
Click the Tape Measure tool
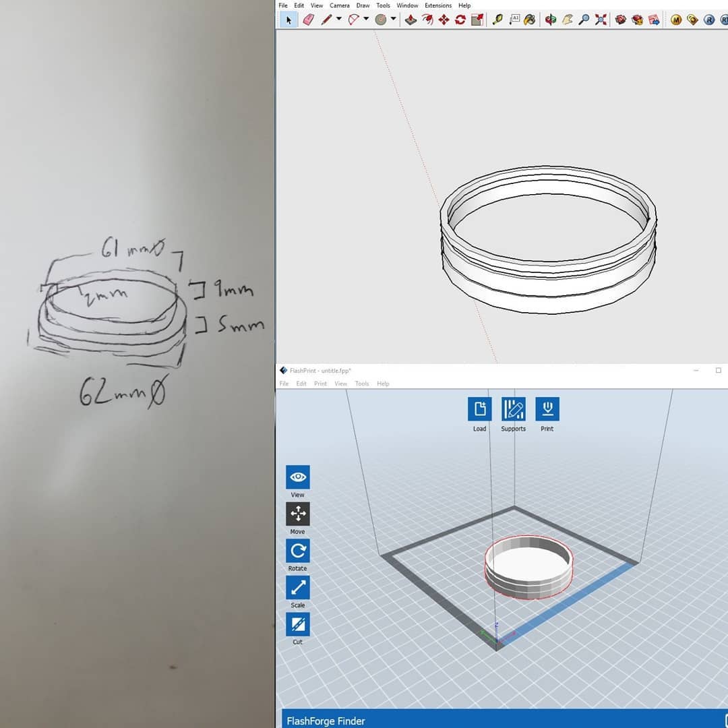(497, 20)
